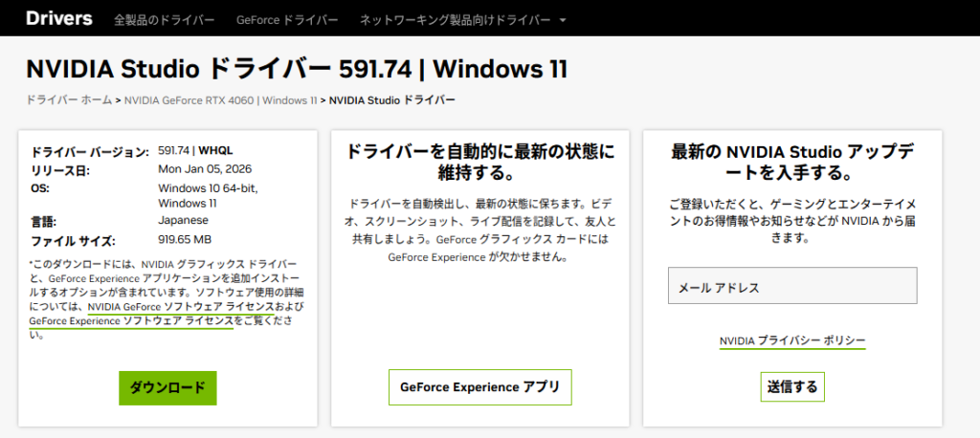Click the ドライバーを自動的に最新の状態に維持する heading
Viewport: 980px width, 438px height.
click(x=479, y=164)
